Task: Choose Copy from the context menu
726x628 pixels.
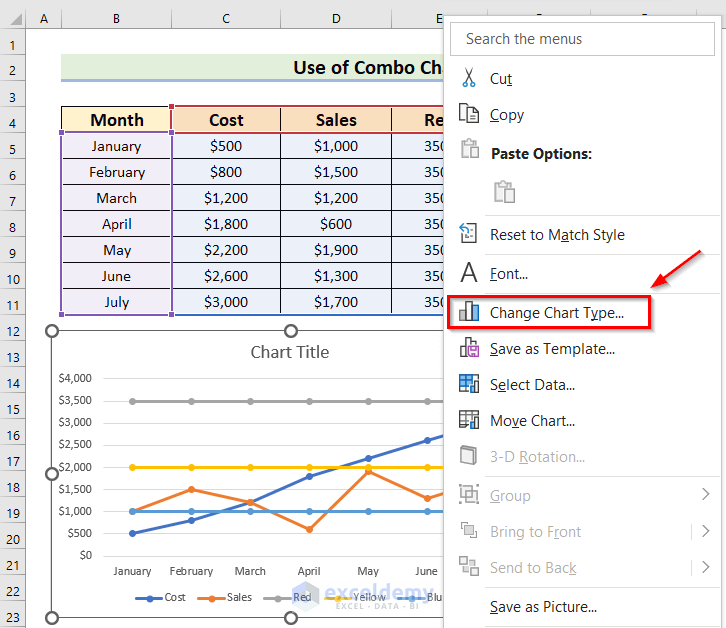Action: (507, 115)
